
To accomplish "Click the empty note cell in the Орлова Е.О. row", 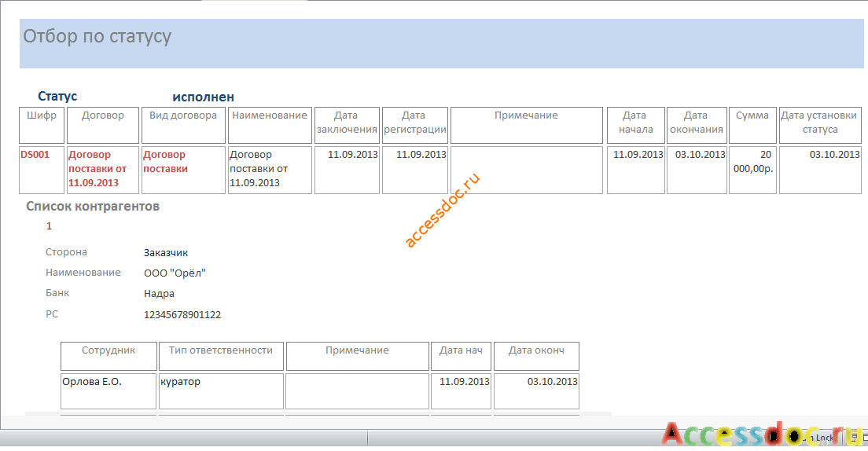I will tap(357, 391).
